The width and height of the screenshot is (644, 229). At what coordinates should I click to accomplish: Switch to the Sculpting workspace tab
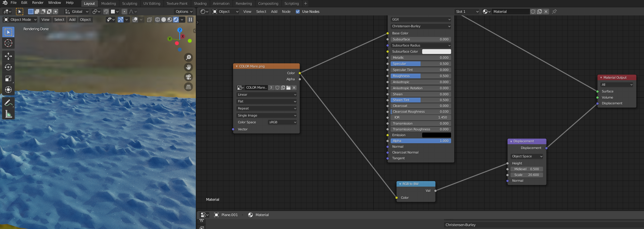pyautogui.click(x=130, y=4)
